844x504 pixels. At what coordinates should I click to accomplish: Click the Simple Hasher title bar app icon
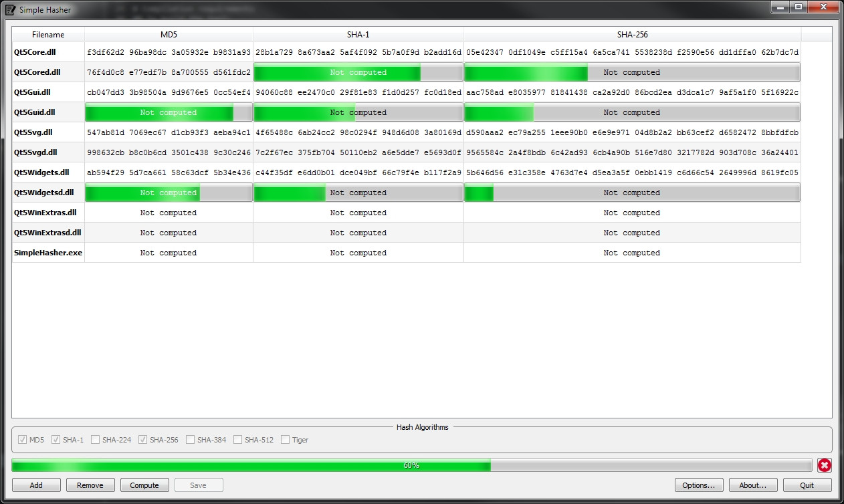point(10,10)
